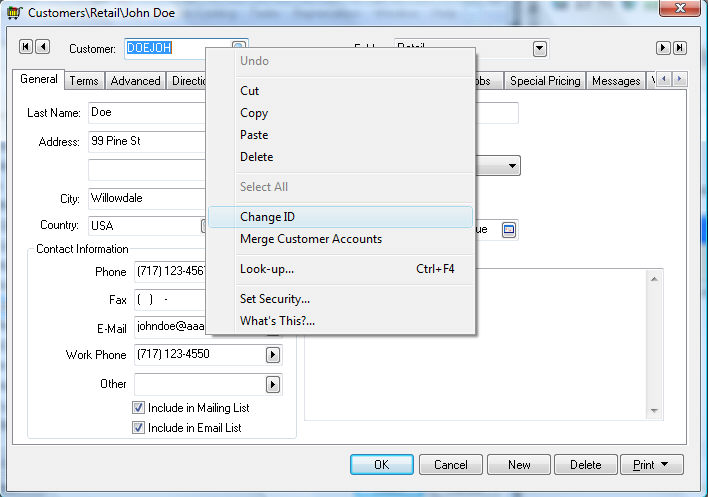Jump to the first customer record
Image resolution: width=708 pixels, height=497 pixels.
pos(26,48)
